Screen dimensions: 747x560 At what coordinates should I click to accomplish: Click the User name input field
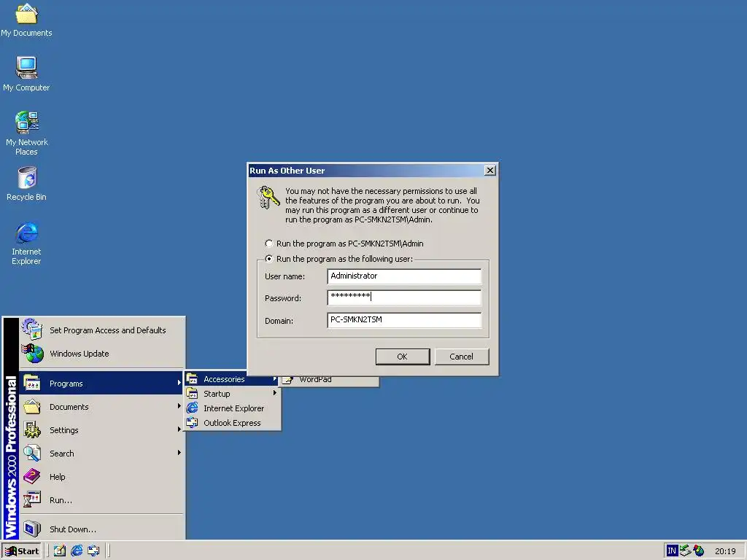[404, 276]
